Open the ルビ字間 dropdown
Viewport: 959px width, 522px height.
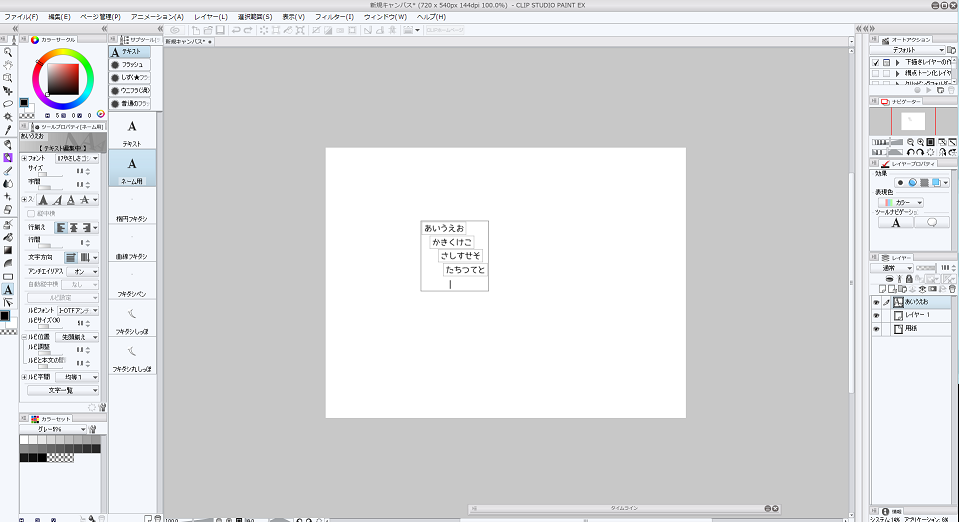77,377
